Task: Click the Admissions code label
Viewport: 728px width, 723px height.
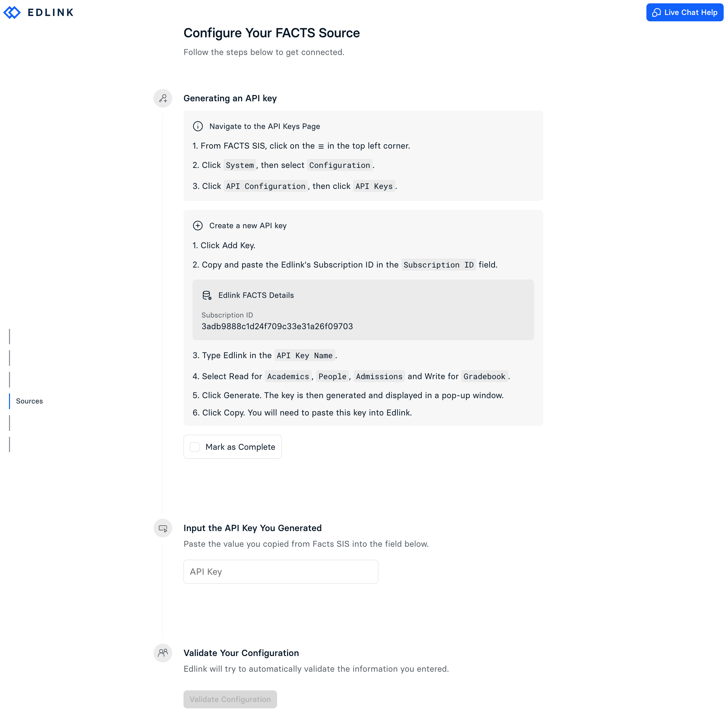Action: pyautogui.click(x=379, y=376)
